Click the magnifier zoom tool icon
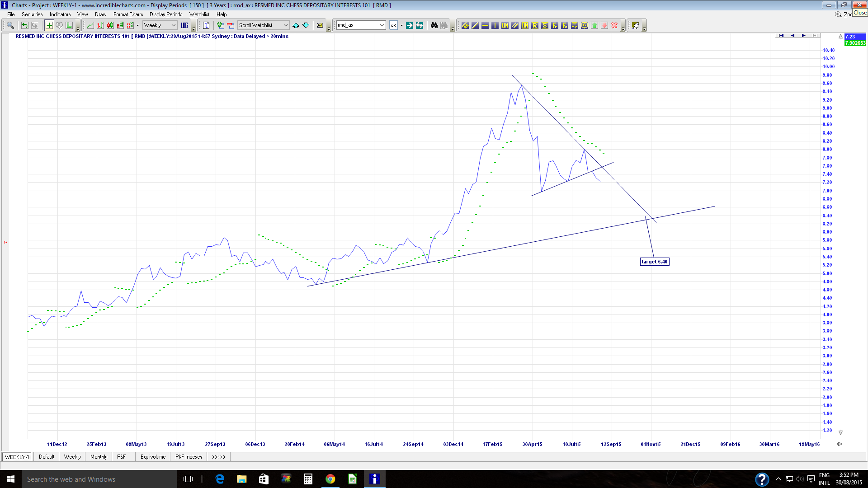 tap(10, 25)
